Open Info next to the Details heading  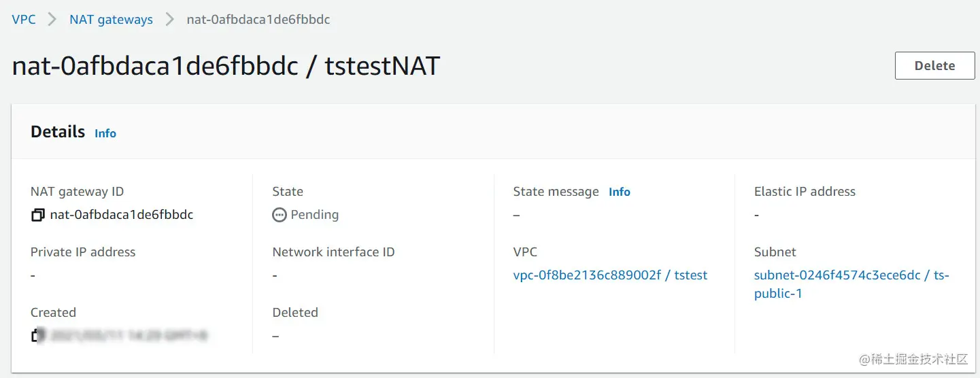[x=105, y=133]
